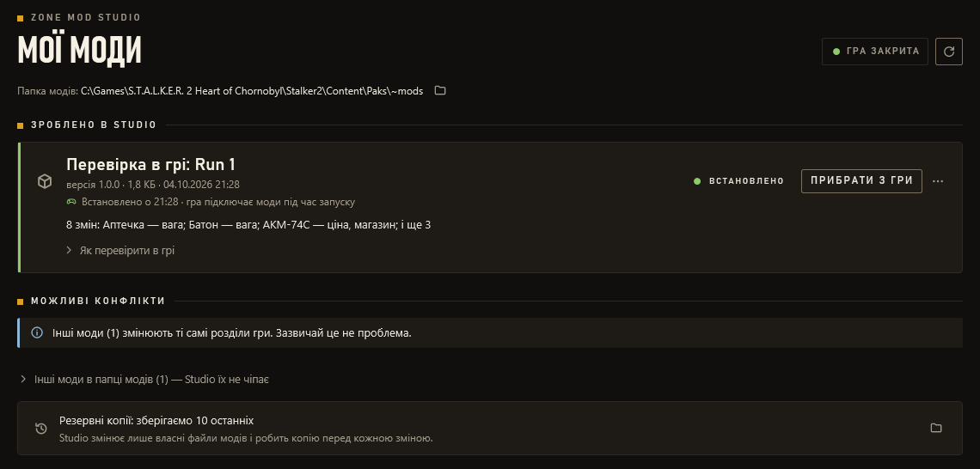The width and height of the screenshot is (980, 469).
Task: Click the conflicts info message banner
Action: click(x=490, y=333)
